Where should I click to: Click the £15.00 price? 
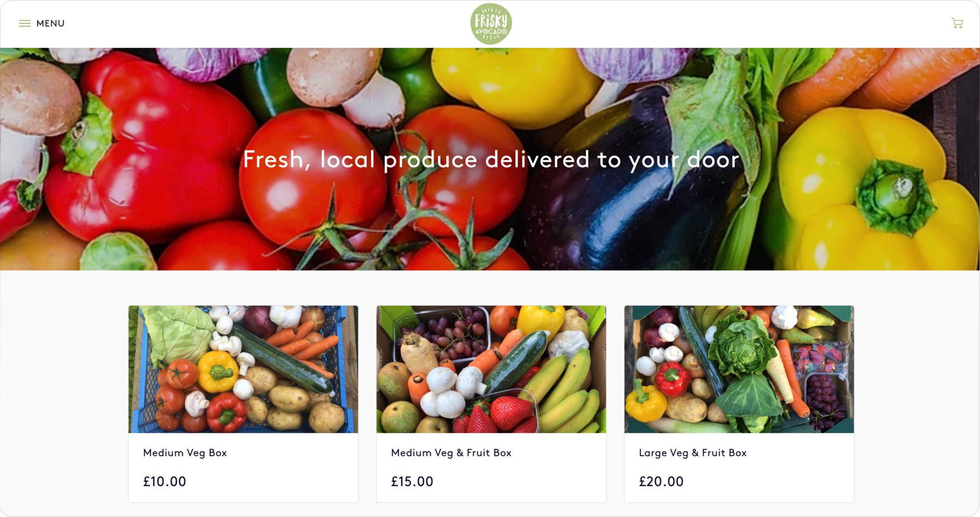click(412, 482)
